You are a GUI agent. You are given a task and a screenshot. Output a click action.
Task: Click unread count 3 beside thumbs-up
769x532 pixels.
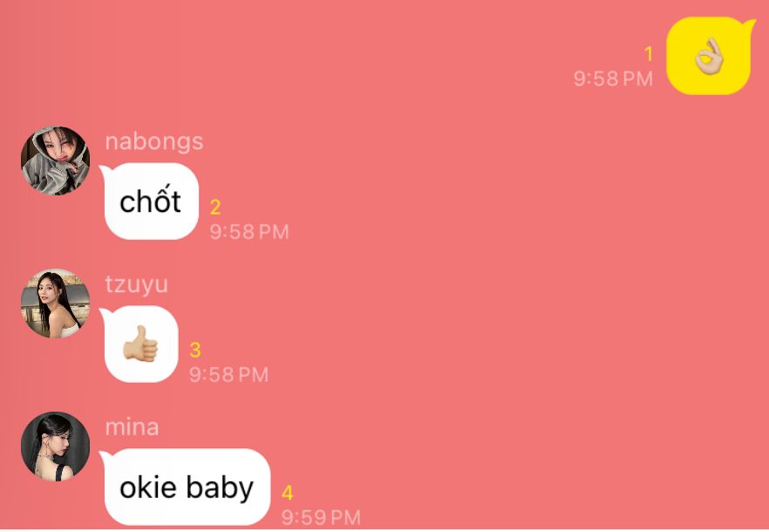pos(194,350)
